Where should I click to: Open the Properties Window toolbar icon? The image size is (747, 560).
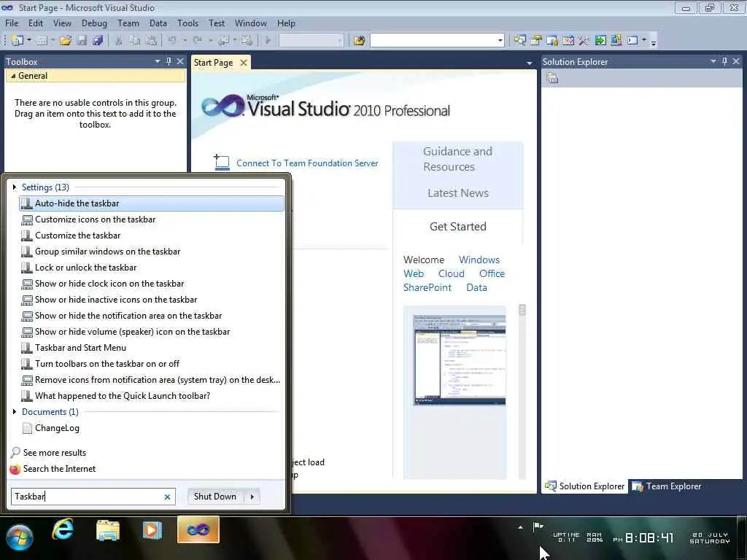(x=536, y=41)
